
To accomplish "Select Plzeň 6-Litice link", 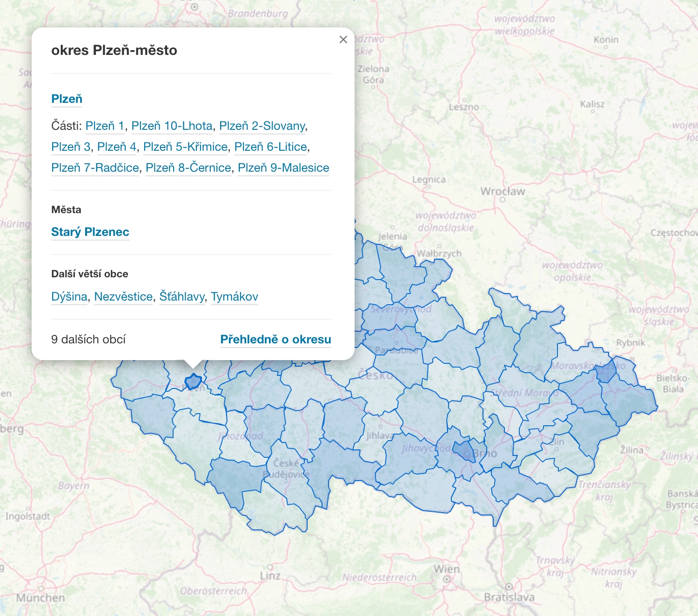I will pos(270,147).
